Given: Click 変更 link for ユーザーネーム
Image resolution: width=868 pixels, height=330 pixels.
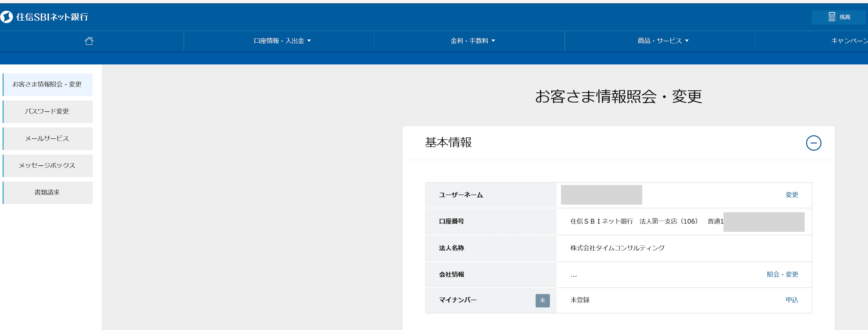Looking at the screenshot, I should (792, 195).
